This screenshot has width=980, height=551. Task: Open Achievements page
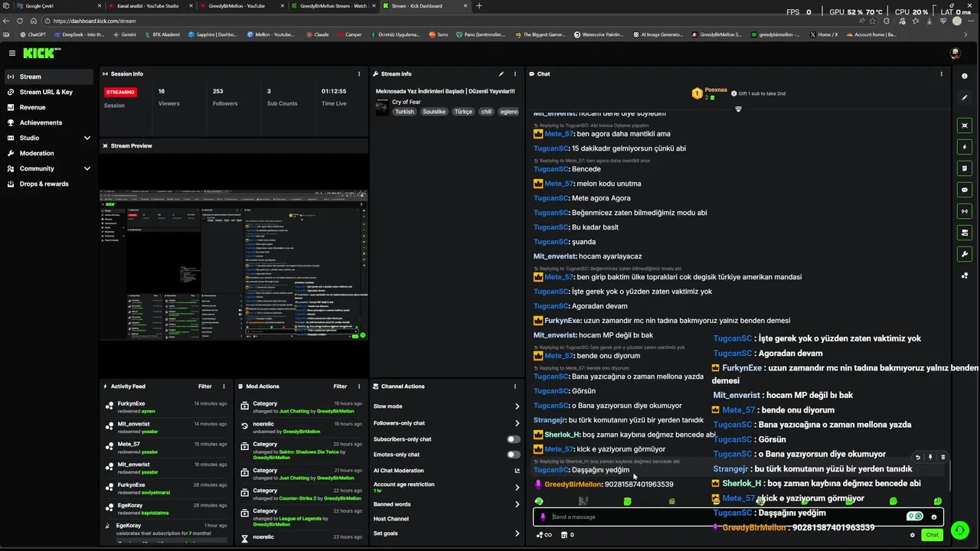49,122
